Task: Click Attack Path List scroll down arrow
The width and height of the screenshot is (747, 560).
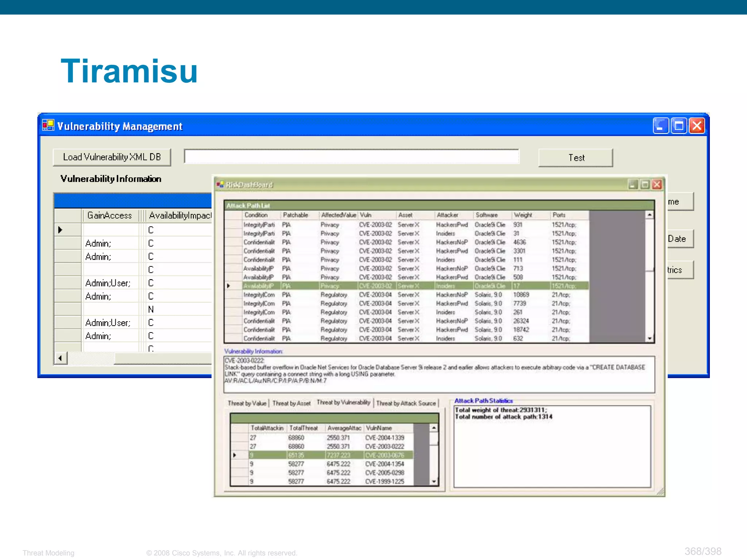Action: 650,338
